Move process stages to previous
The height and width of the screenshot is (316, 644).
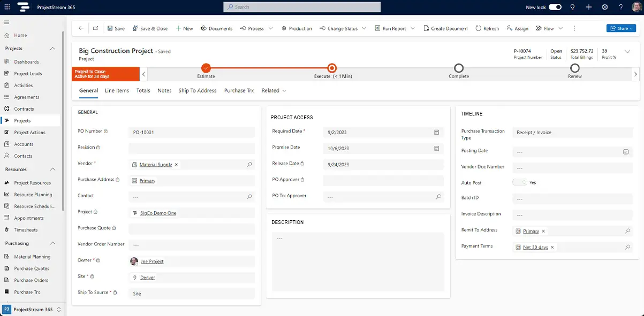tap(143, 74)
